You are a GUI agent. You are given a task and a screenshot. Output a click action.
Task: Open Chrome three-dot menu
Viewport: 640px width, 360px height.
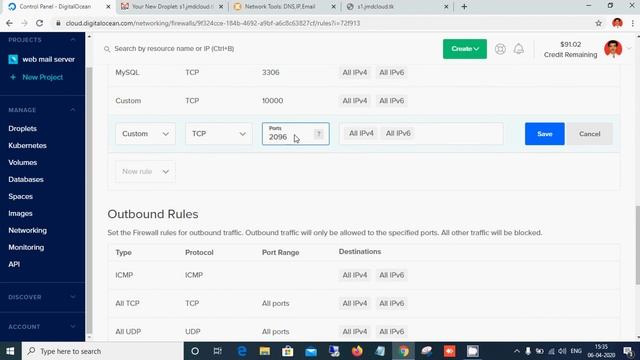point(633,23)
